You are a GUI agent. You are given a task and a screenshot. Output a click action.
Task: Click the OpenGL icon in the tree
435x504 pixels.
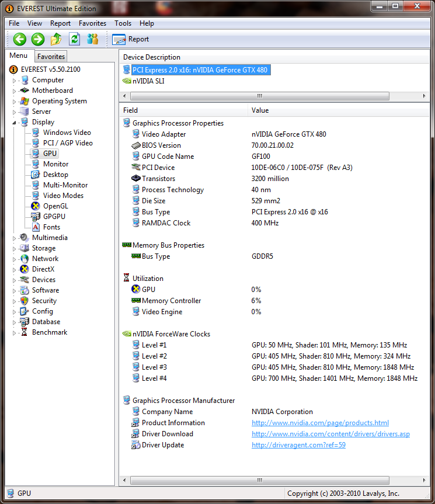coord(36,206)
